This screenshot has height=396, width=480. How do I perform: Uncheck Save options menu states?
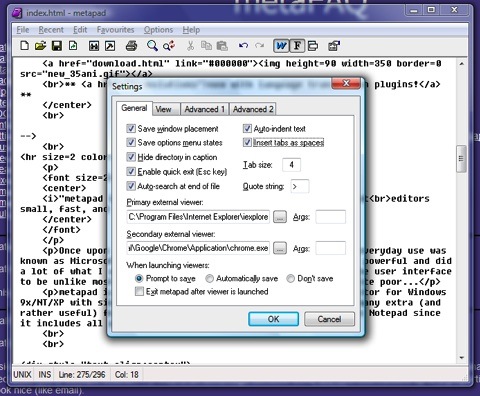point(131,143)
